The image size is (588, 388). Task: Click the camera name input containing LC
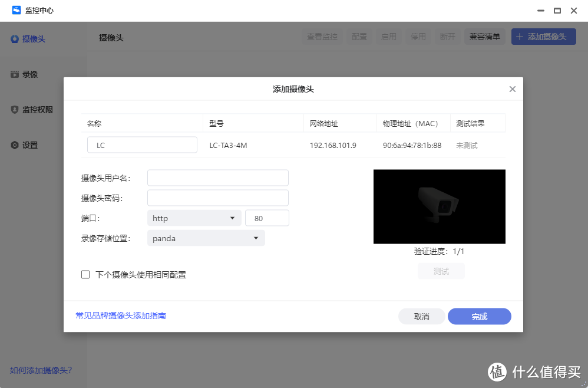141,144
